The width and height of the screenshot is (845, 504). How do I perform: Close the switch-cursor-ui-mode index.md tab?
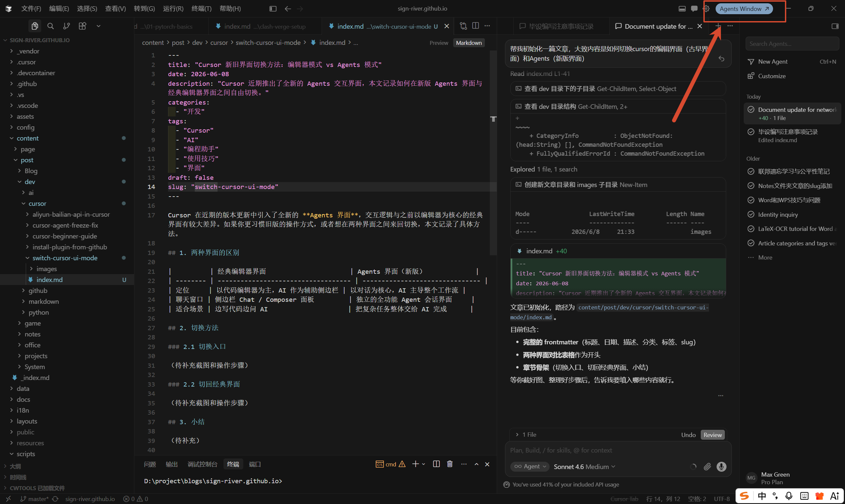click(x=447, y=26)
